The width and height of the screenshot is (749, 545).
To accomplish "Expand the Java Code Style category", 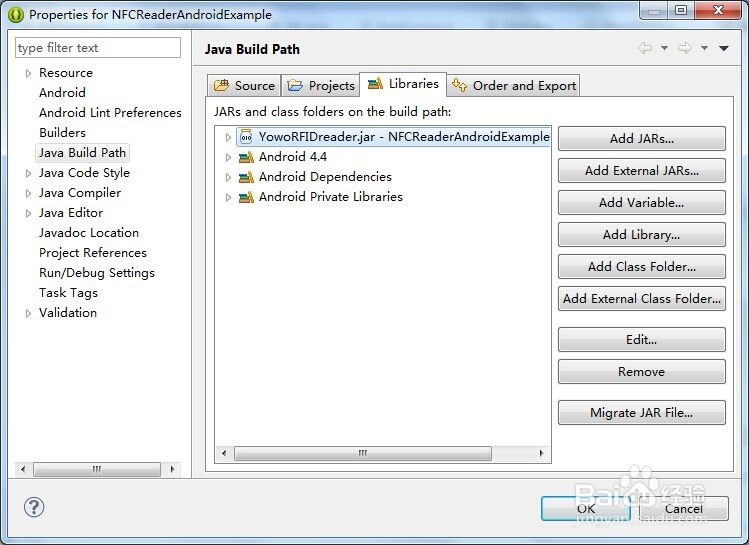I will coord(28,173).
